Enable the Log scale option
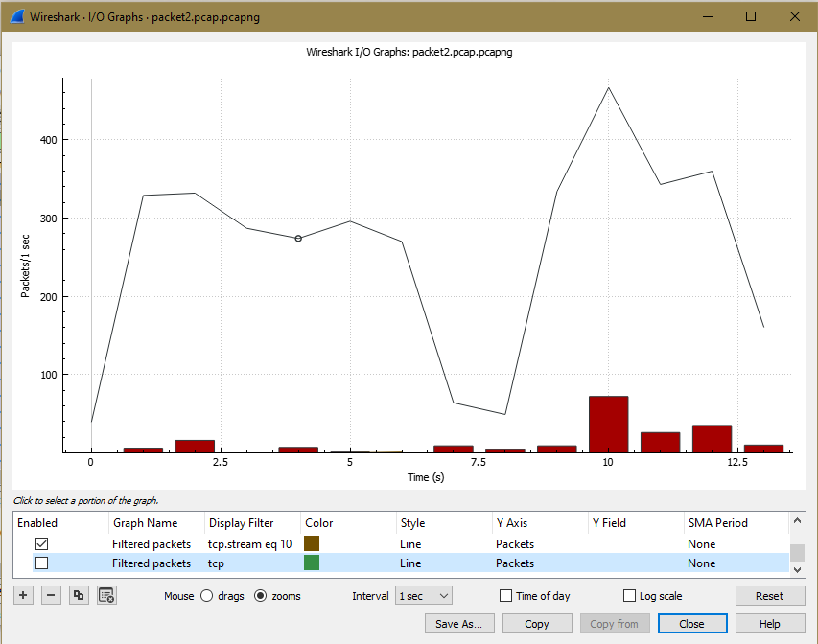 click(630, 596)
